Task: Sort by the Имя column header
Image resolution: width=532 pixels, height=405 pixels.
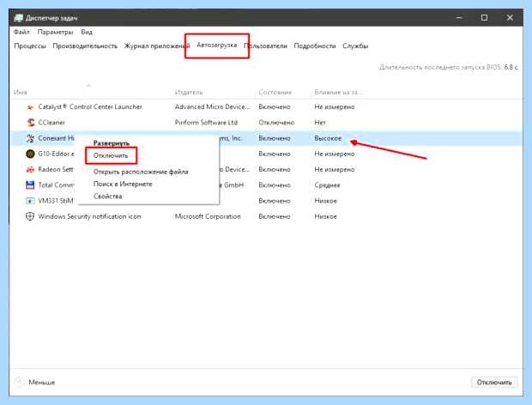Action: 20,93
